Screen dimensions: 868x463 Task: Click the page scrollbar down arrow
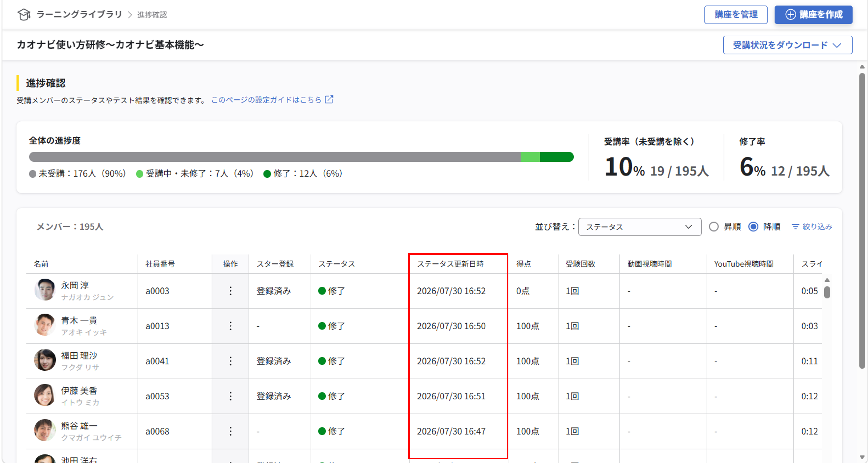(x=862, y=457)
